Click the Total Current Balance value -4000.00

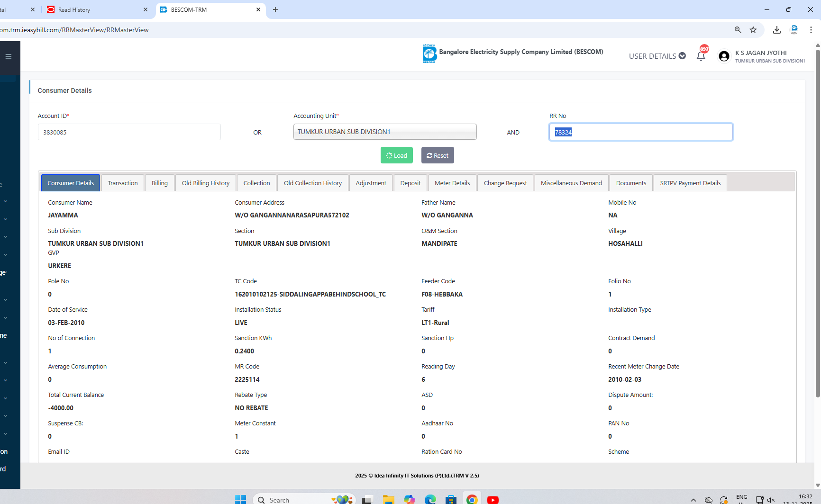coord(61,408)
